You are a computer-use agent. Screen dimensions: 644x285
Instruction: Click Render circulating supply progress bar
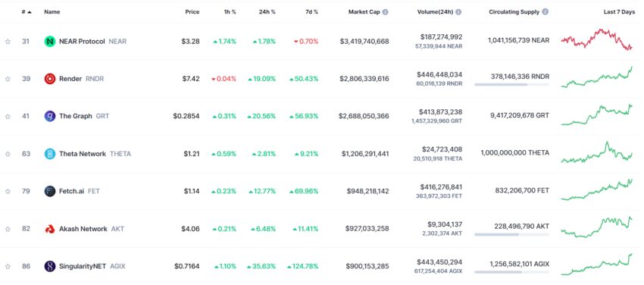[511, 85]
